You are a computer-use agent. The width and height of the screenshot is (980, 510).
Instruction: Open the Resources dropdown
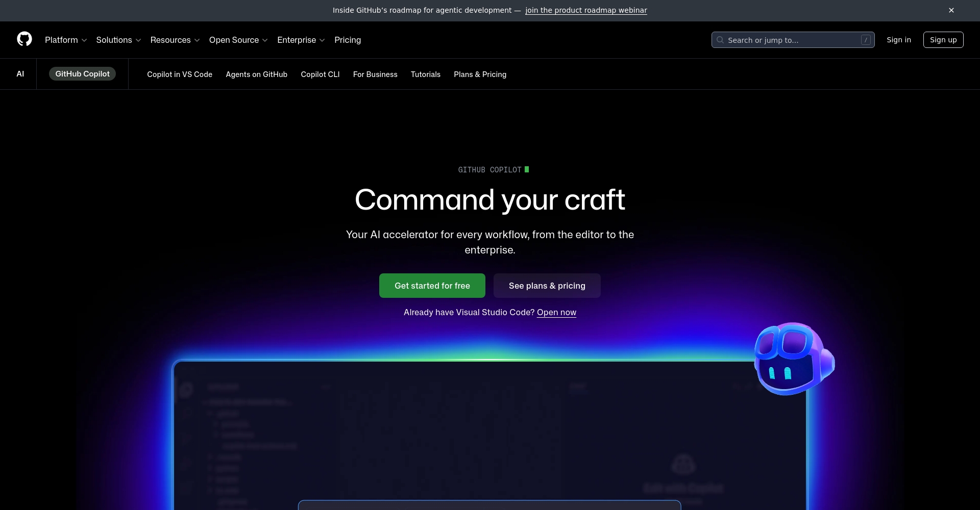(x=175, y=40)
